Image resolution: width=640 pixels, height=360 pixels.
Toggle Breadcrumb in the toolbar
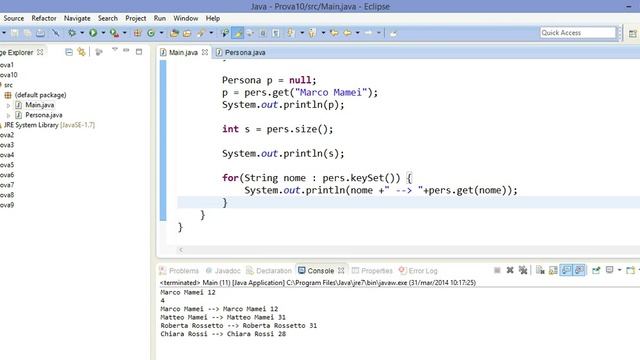pyautogui.click(x=224, y=33)
